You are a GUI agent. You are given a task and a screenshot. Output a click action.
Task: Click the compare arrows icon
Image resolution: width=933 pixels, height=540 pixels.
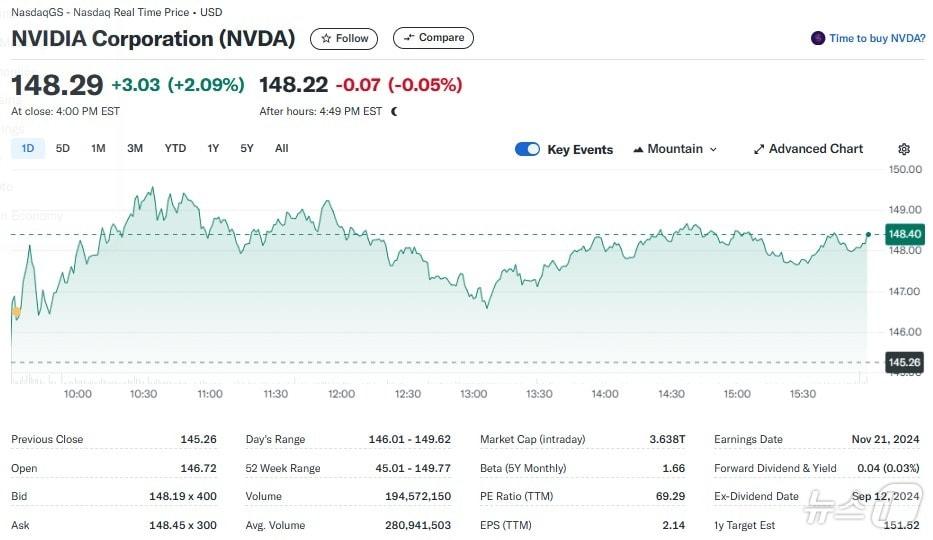(x=408, y=38)
